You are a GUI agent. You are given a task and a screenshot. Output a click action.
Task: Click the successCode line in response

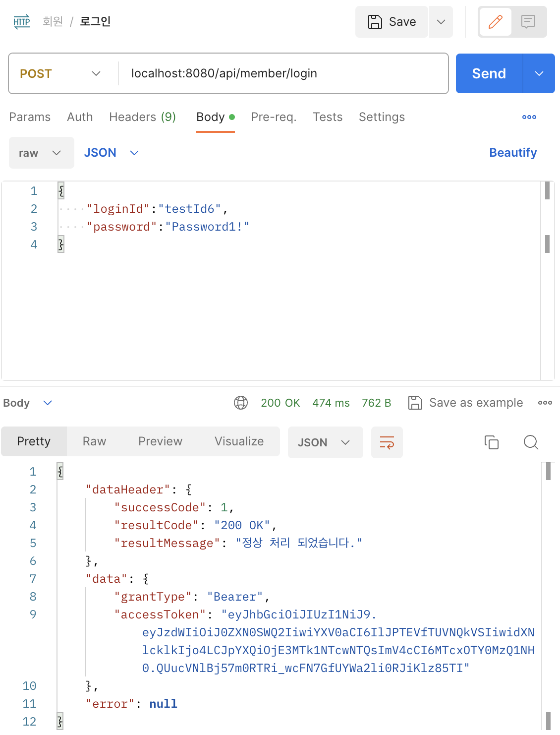coord(174,507)
